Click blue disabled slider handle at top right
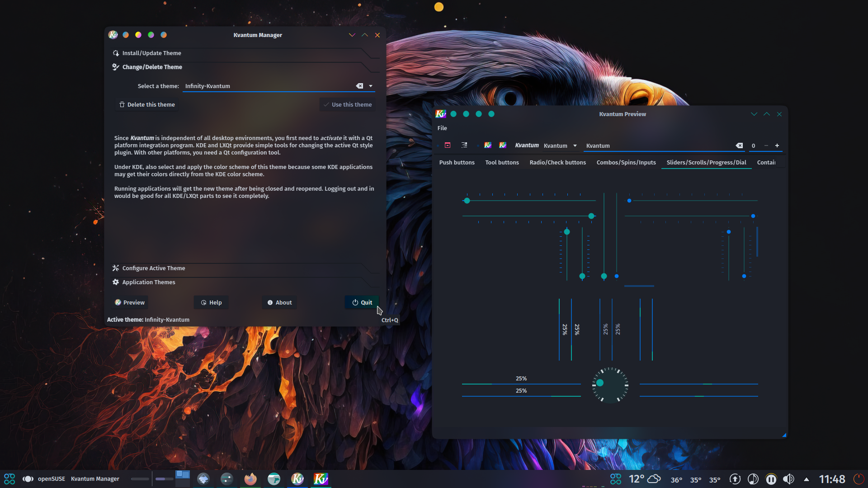Image resolution: width=868 pixels, height=488 pixels. pyautogui.click(x=629, y=201)
